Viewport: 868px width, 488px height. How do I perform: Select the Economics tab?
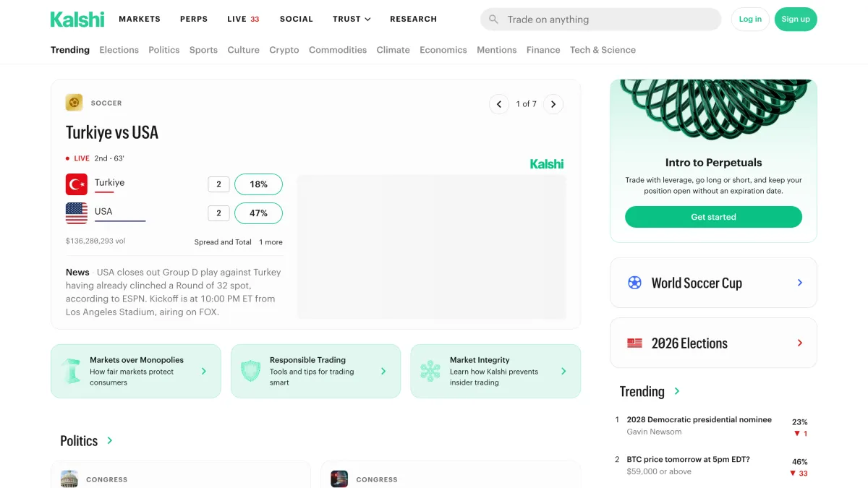[443, 50]
